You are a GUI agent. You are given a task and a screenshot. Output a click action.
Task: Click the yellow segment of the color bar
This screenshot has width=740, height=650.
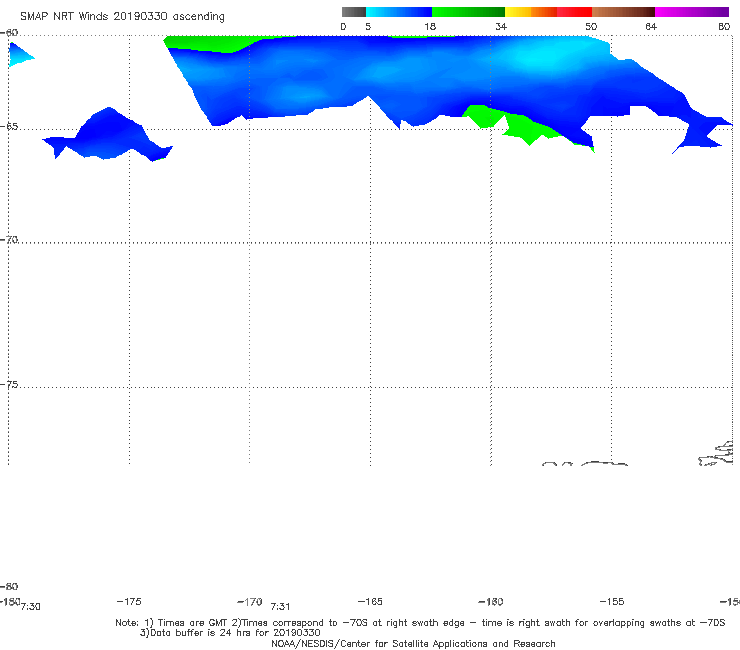click(518, 12)
